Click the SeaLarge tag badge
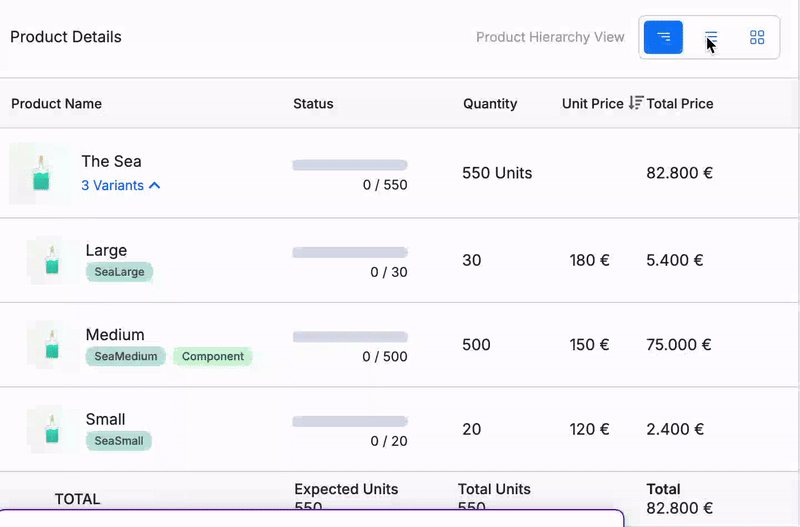This screenshot has width=800, height=527. coord(119,272)
